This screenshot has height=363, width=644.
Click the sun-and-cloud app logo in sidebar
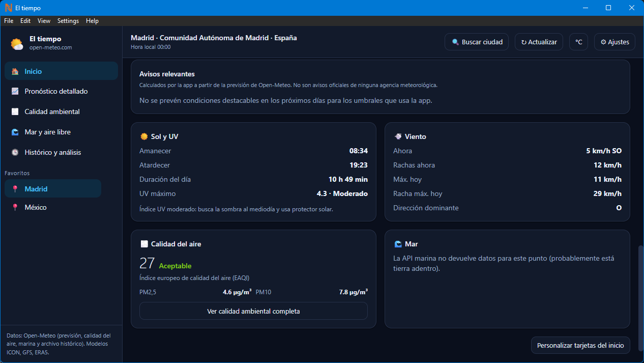click(17, 44)
